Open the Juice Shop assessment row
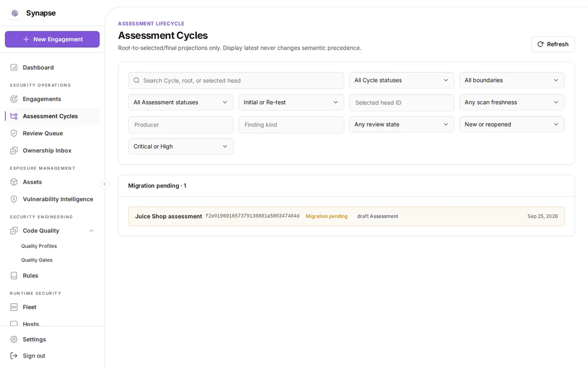Image resolution: width=588 pixels, height=368 pixels. click(x=346, y=216)
